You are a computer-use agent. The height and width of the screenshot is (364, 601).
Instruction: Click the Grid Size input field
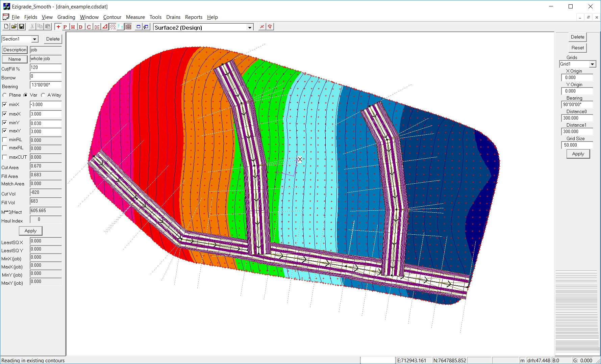click(x=577, y=145)
